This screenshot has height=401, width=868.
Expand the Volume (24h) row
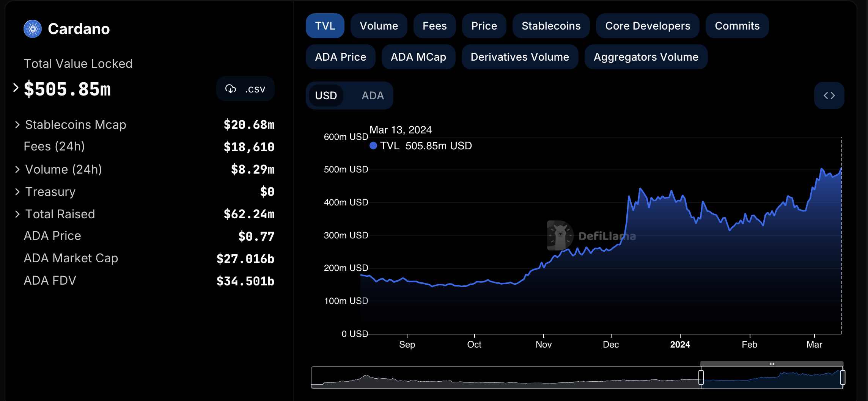(17, 169)
